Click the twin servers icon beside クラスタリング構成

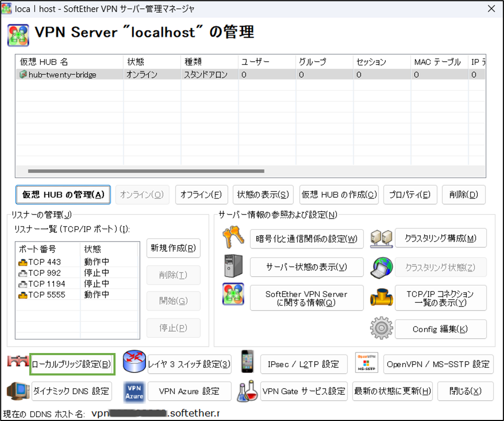click(x=381, y=239)
